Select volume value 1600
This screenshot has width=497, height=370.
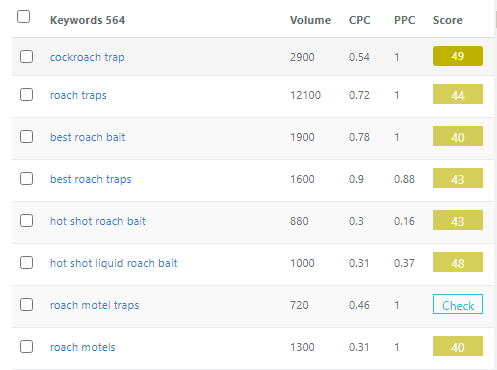pos(302,179)
